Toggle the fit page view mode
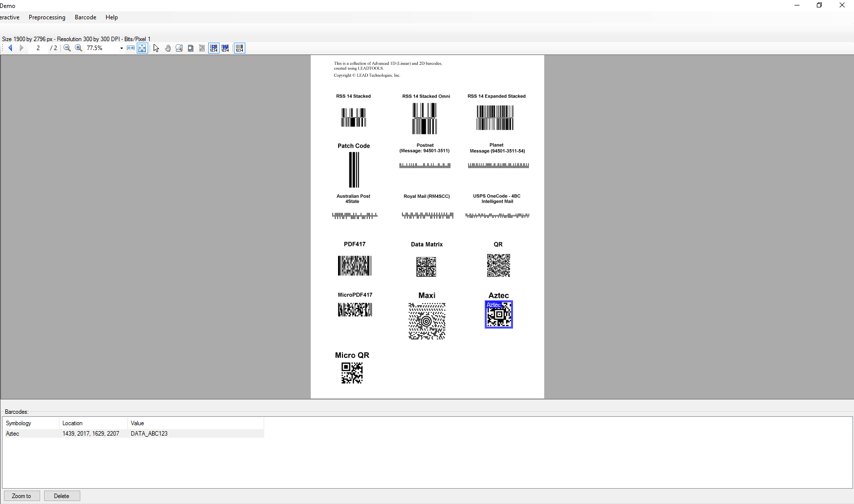The height and width of the screenshot is (504, 854). tap(142, 48)
